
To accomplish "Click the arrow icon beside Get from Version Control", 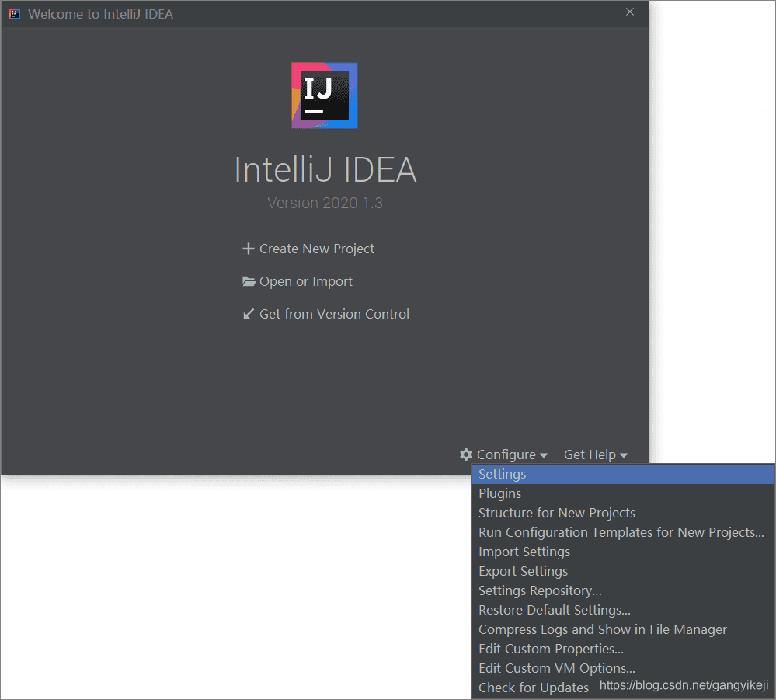I will tap(249, 314).
